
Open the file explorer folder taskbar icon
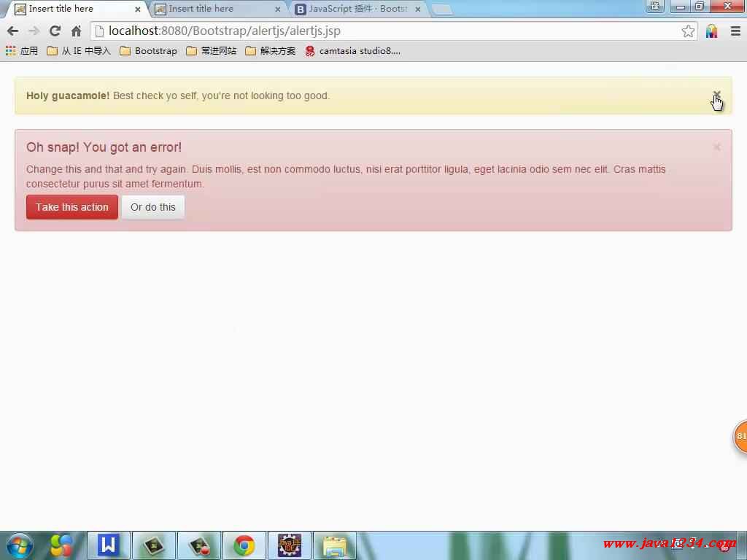[x=335, y=545]
